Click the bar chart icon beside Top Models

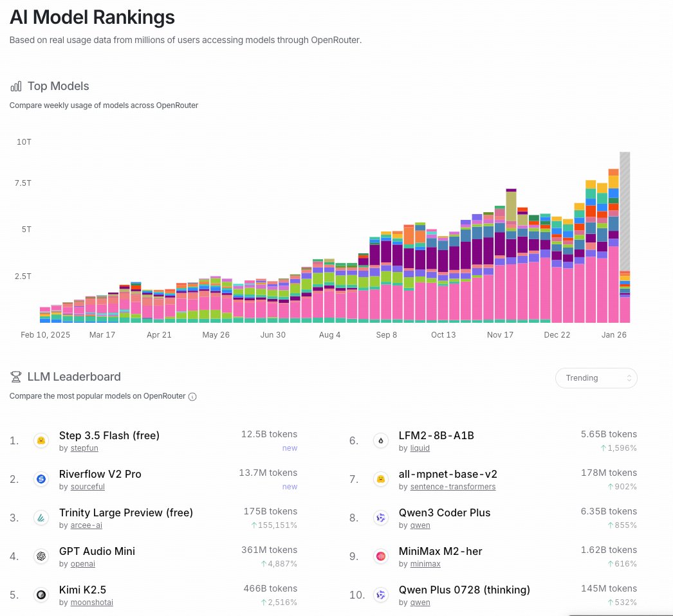16,86
